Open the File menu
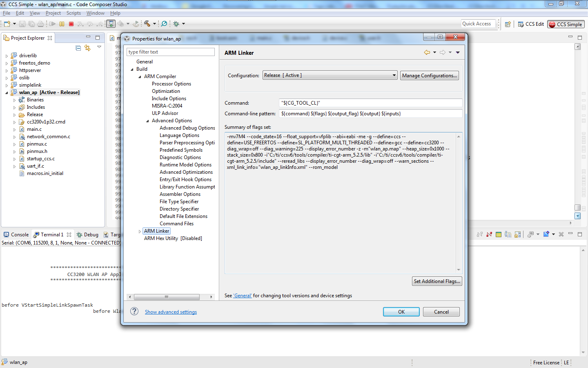The image size is (588, 368). coord(7,13)
